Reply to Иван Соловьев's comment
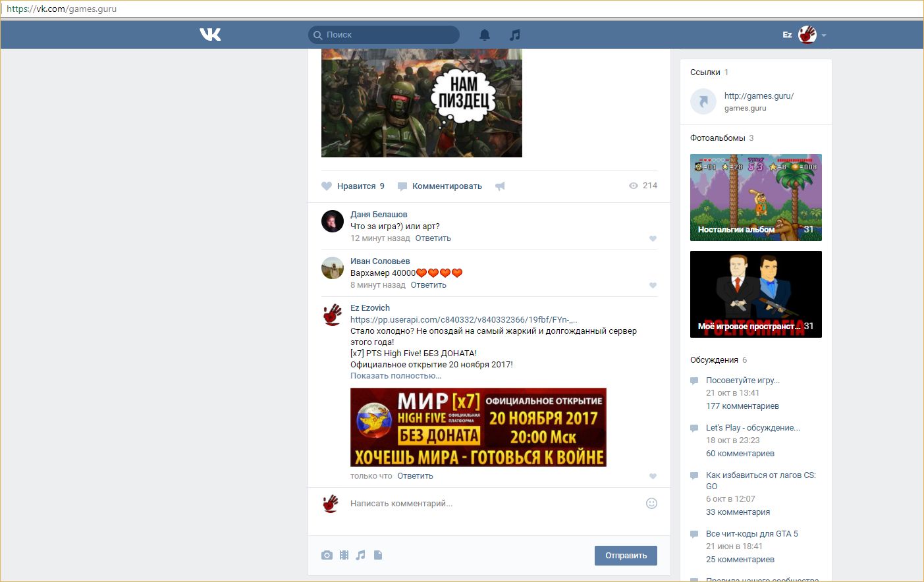This screenshot has height=582, width=924. 429,285
